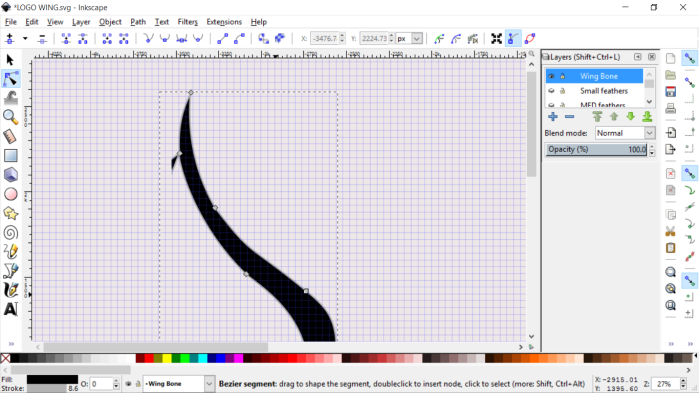The width and height of the screenshot is (699, 393).
Task: Toggle show Bezier node handles
Action: coord(513,39)
